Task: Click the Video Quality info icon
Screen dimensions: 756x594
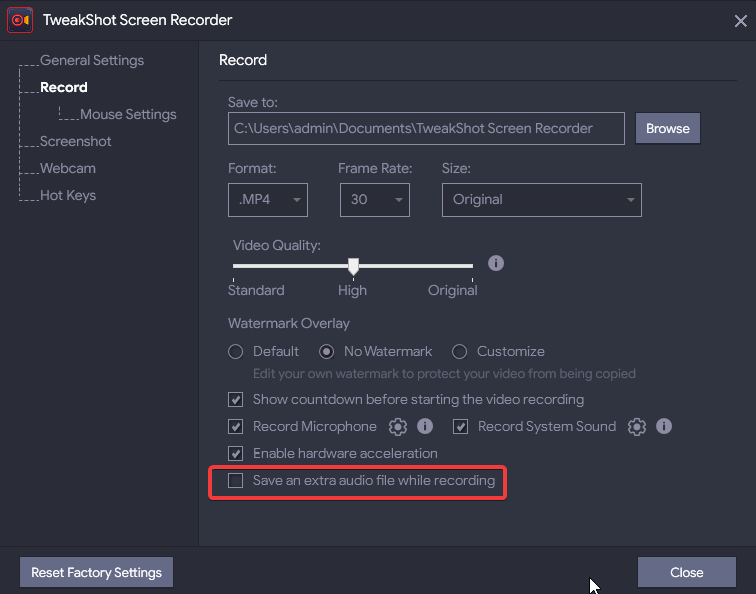Action: [496, 264]
